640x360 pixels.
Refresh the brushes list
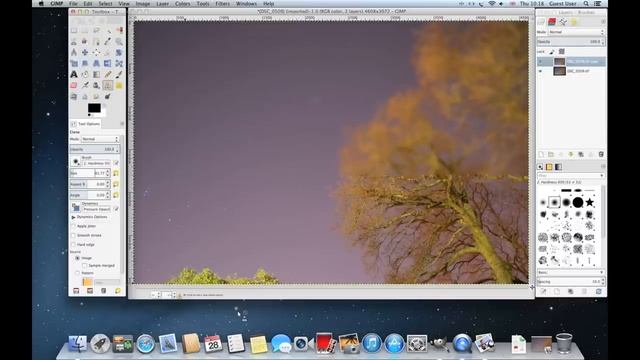(599, 291)
